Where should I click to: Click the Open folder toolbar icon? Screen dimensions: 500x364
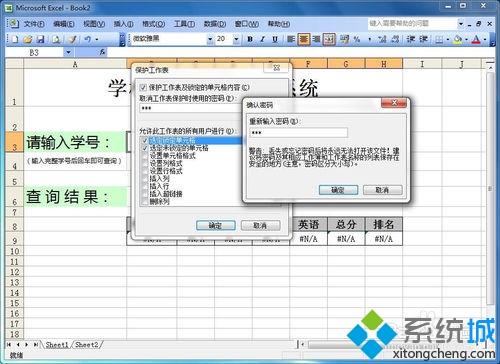(28, 39)
